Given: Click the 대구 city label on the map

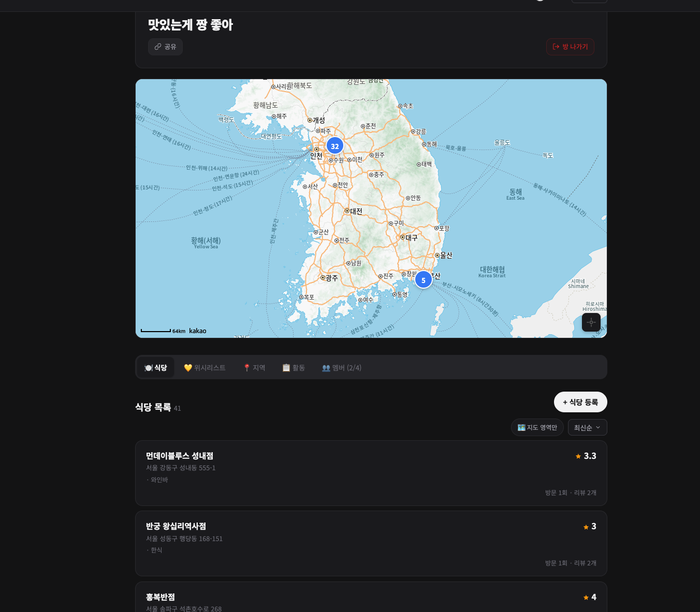Looking at the screenshot, I should click(x=411, y=237).
